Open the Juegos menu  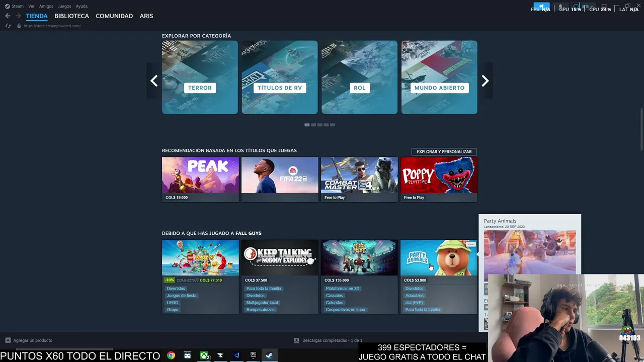click(64, 6)
